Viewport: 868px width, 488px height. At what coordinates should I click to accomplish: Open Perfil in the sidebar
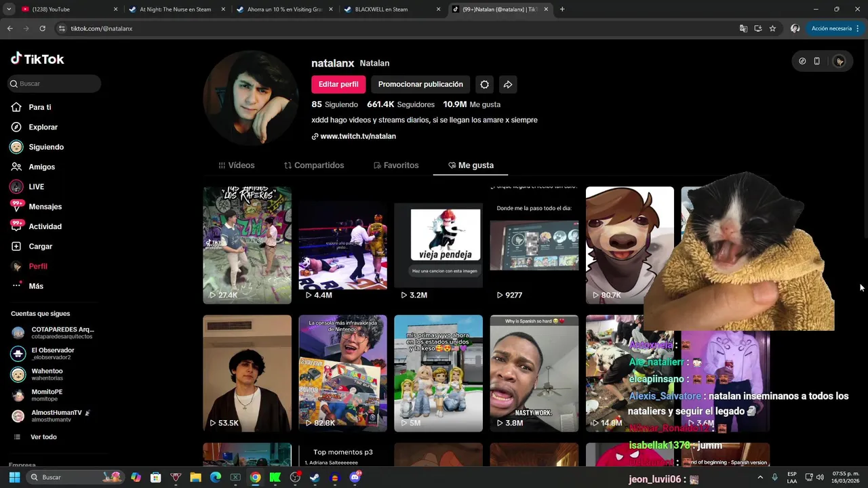[x=29, y=266]
